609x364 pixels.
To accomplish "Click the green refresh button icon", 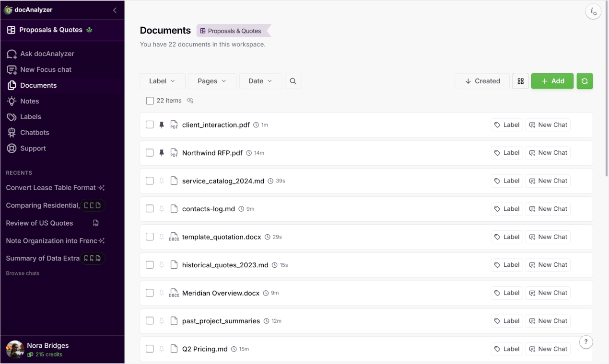I will 585,81.
